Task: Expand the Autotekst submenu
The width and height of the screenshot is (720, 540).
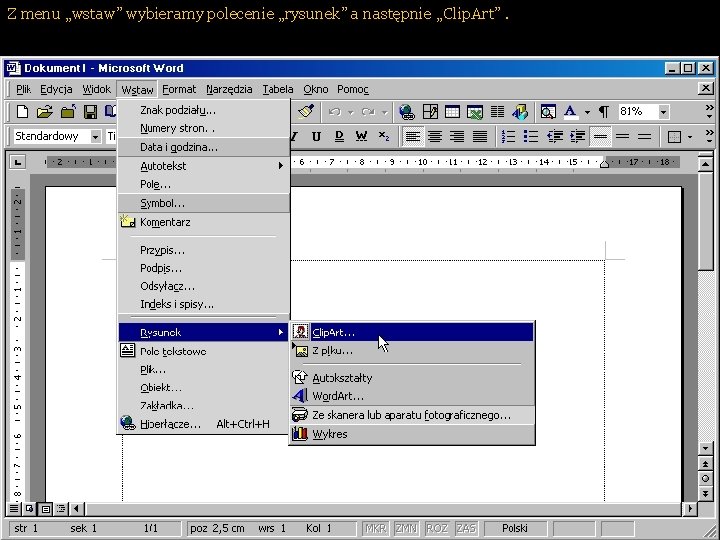Action: [x=204, y=166]
